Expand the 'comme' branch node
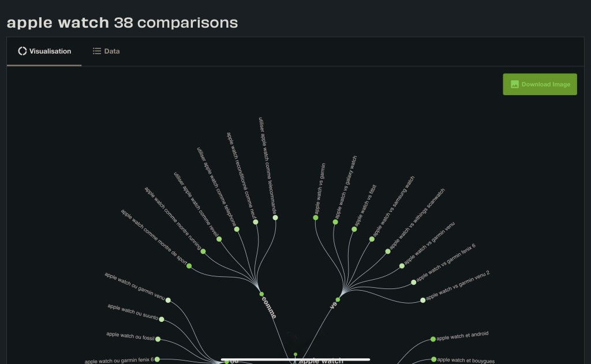Image resolution: width=591 pixels, height=364 pixels. pos(261,294)
